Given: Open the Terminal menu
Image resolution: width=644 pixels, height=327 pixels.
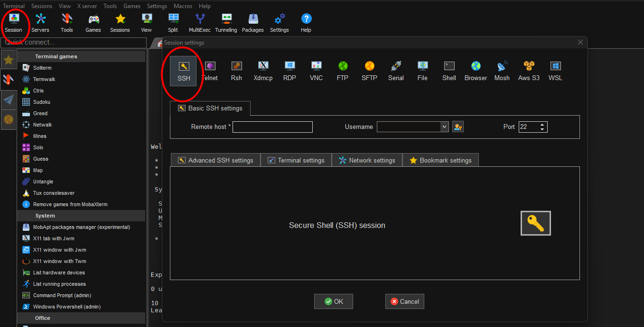Looking at the screenshot, I should (x=14, y=6).
